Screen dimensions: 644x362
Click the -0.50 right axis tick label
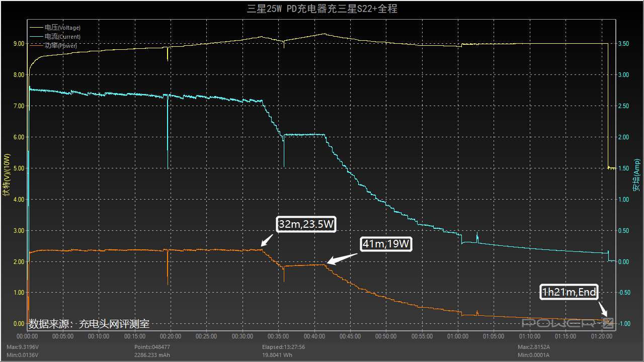(623, 293)
